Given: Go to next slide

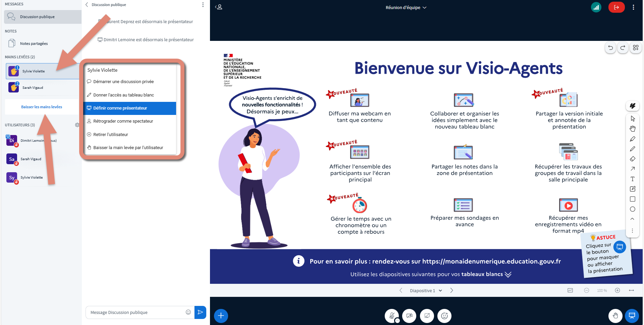Looking at the screenshot, I should coord(451,290).
